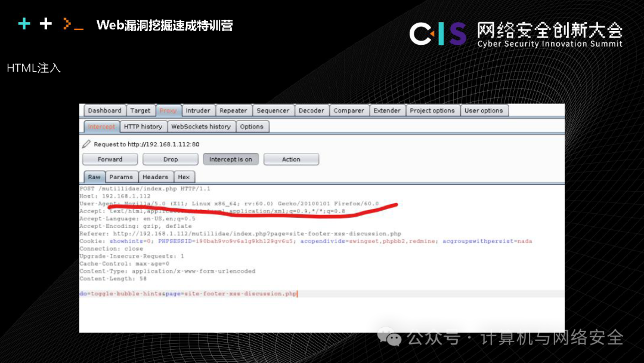Screen dimensions: 644x363
Task: Click the Content-Type header line
Action: tap(168, 271)
